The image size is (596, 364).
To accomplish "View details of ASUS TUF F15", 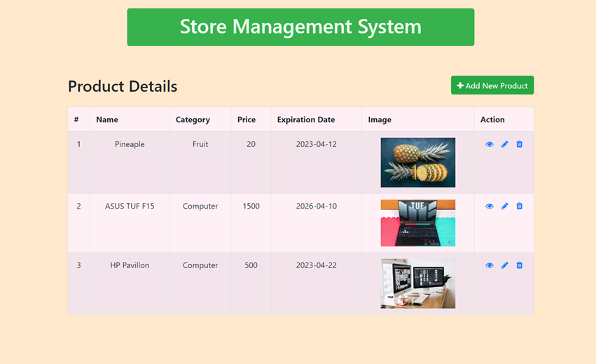I will click(490, 206).
